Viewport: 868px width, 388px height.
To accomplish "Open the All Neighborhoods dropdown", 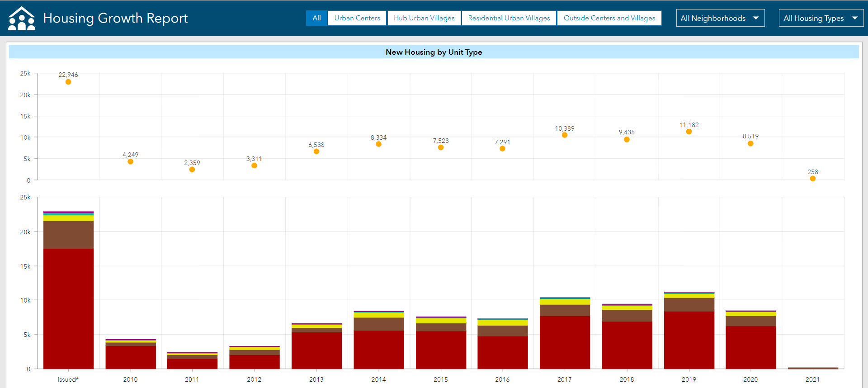I will (x=720, y=18).
